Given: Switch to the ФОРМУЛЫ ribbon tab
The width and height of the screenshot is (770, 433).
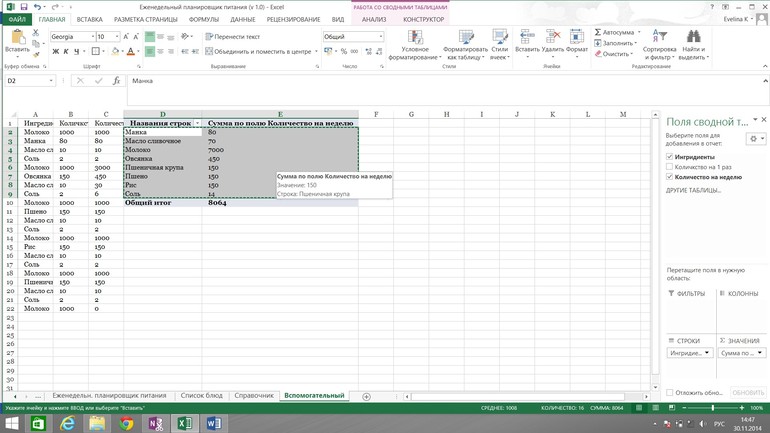Looking at the screenshot, I should click(x=203, y=19).
